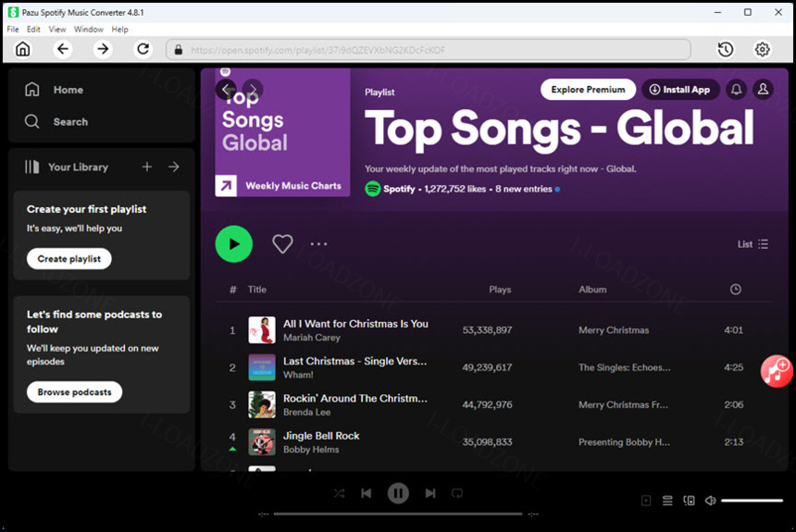Open the Merry Christmas album in row 1
This screenshot has height=532, width=796.
(x=614, y=330)
